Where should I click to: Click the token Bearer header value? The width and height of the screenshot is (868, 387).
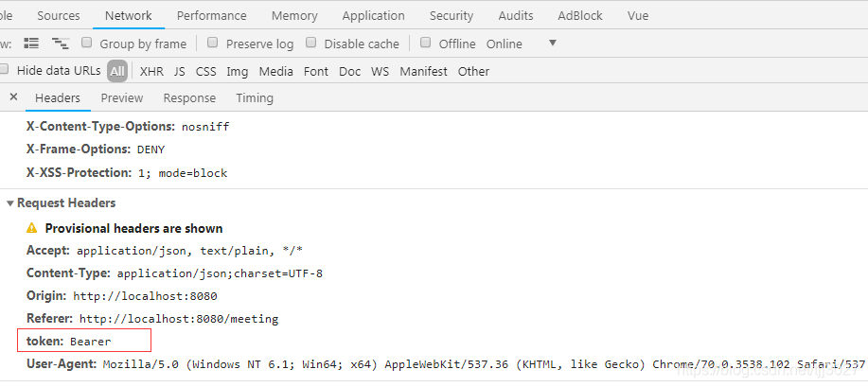pos(90,341)
